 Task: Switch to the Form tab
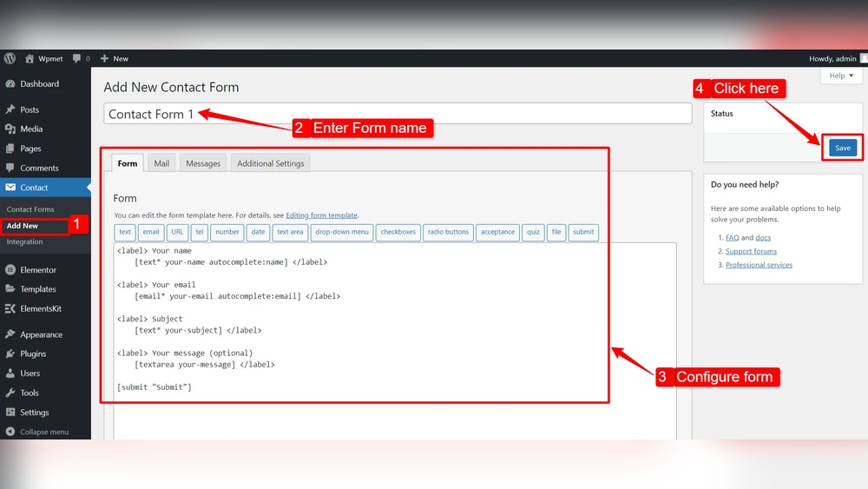128,163
